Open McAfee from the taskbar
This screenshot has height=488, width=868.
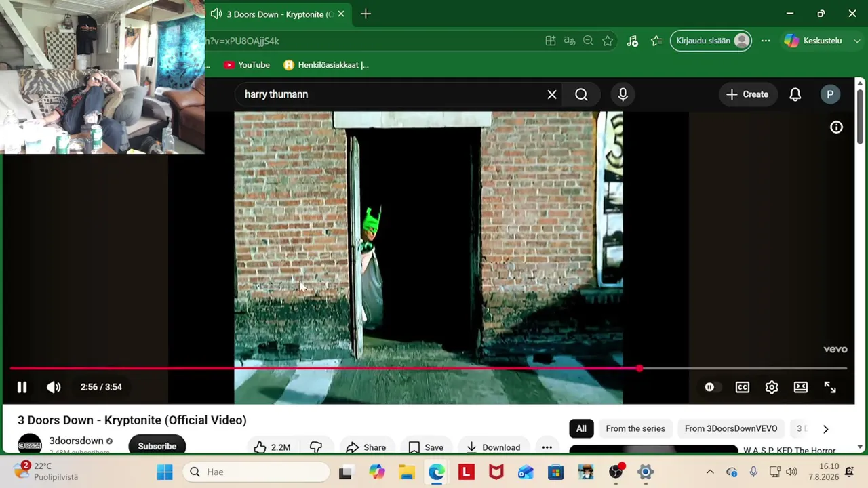[496, 472]
